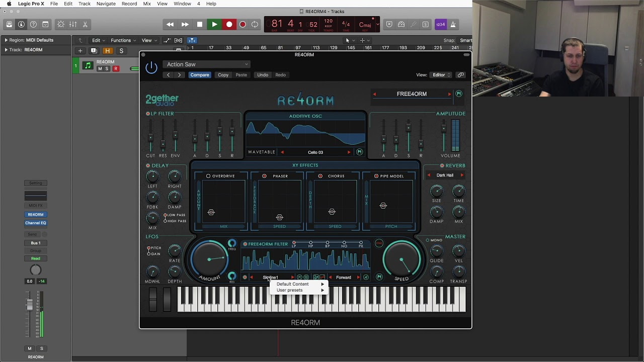Open the View Editor dropdown
Image resolution: width=644 pixels, height=362 pixels.
441,75
